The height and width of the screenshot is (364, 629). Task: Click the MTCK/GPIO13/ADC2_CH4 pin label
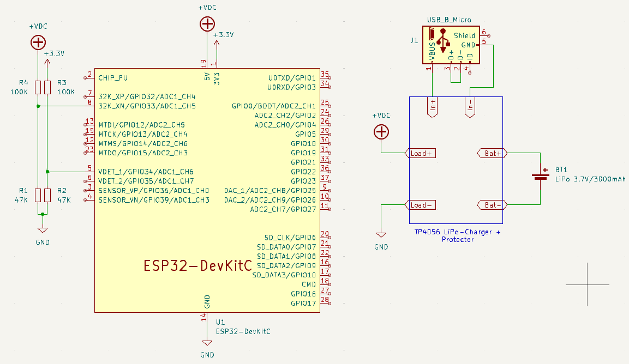click(143, 134)
